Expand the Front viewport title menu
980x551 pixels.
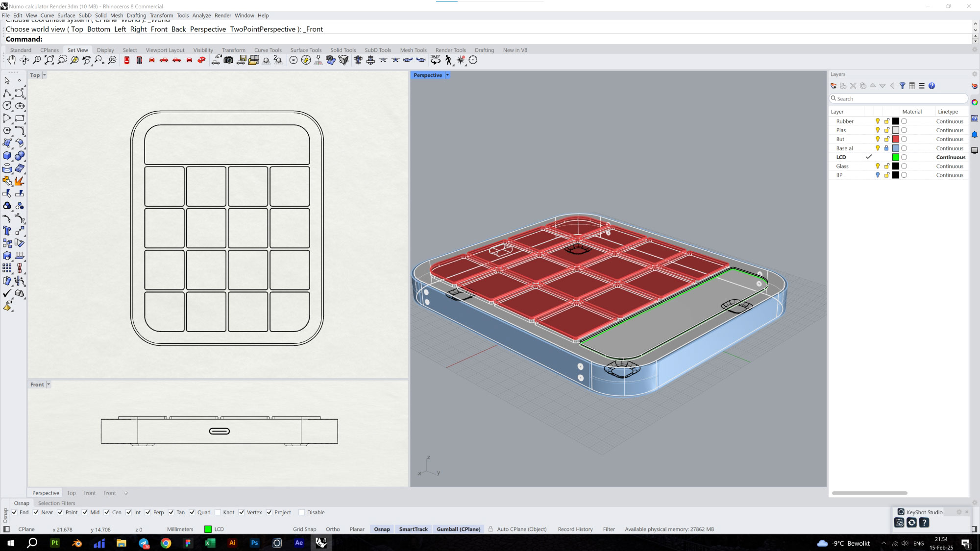point(48,384)
